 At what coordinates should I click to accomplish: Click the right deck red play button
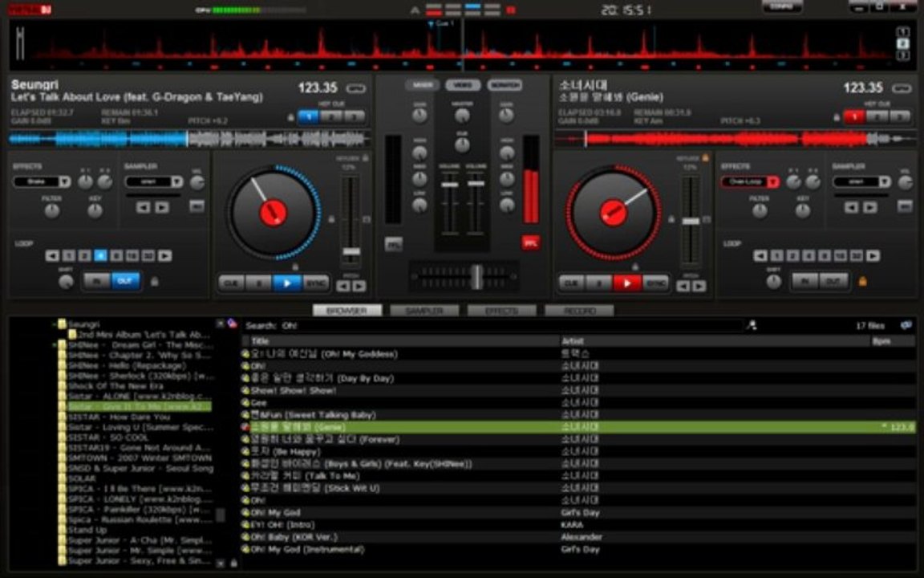(627, 283)
